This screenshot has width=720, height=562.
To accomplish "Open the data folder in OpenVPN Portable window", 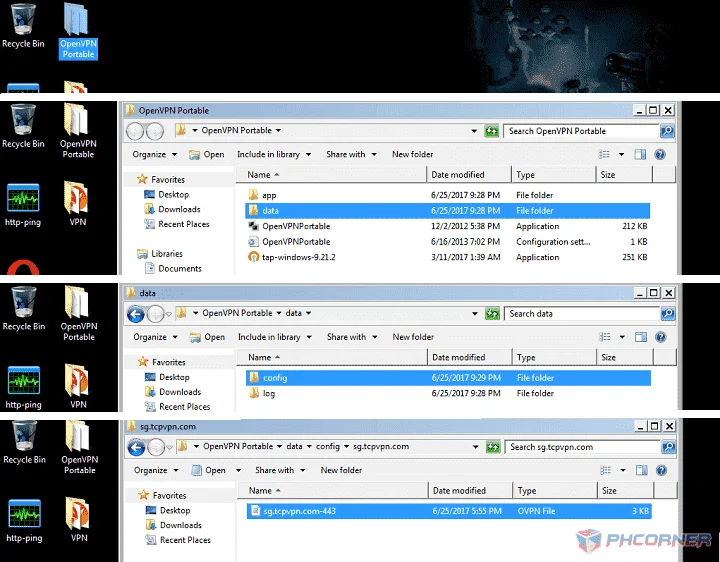I will click(447, 211).
